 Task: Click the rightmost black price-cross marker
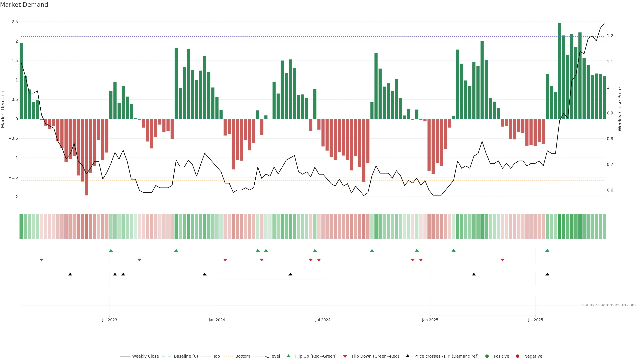[547, 274]
